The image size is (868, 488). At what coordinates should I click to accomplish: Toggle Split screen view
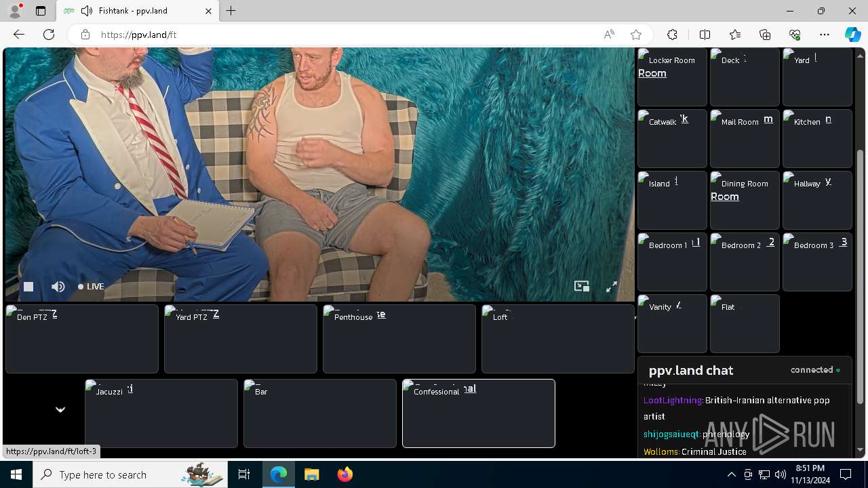[x=705, y=35]
